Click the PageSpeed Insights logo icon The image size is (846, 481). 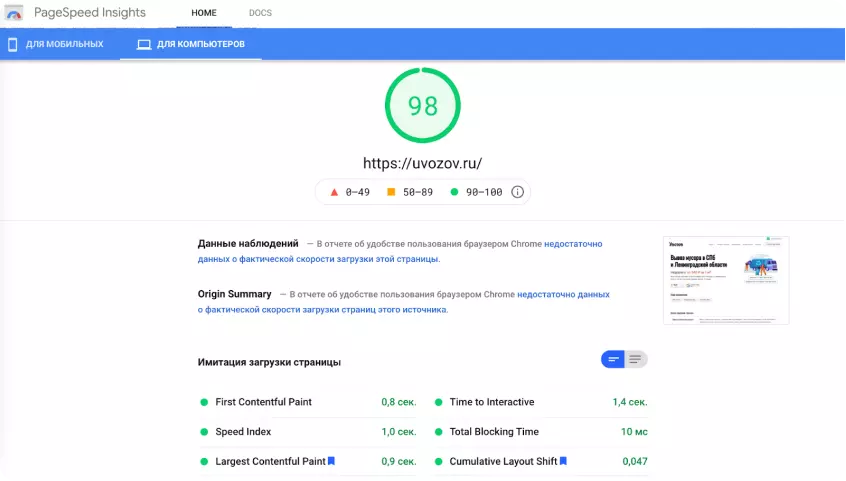tap(14, 13)
